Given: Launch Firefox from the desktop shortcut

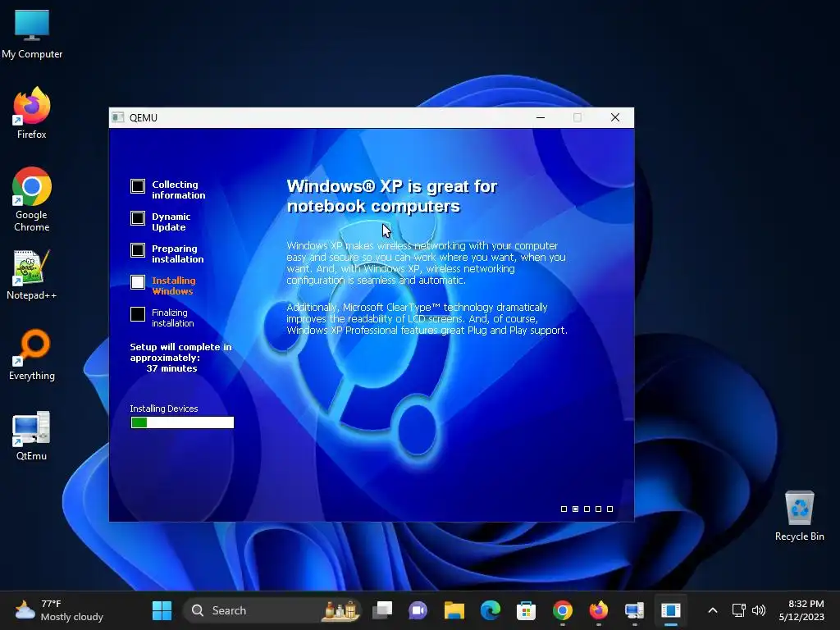Looking at the screenshot, I should [x=32, y=113].
